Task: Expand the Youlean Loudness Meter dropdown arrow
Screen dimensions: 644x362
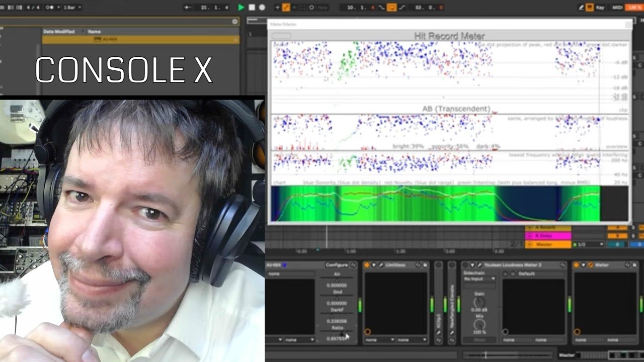Action: (x=472, y=265)
